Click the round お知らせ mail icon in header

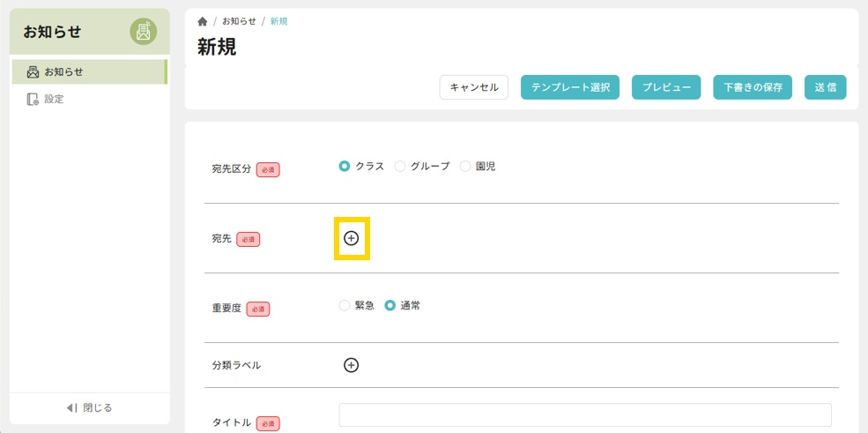(144, 32)
